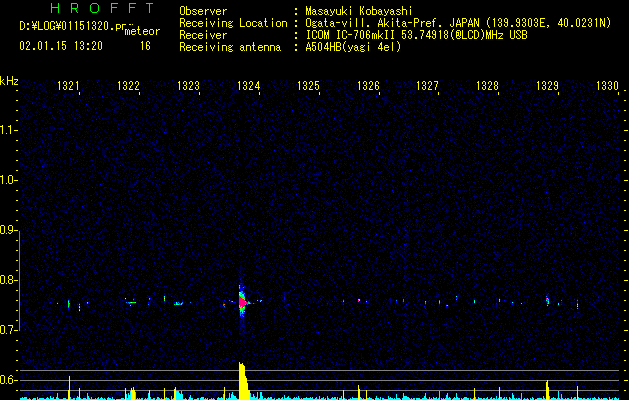Click the 1329 time axis marker

coord(547,86)
